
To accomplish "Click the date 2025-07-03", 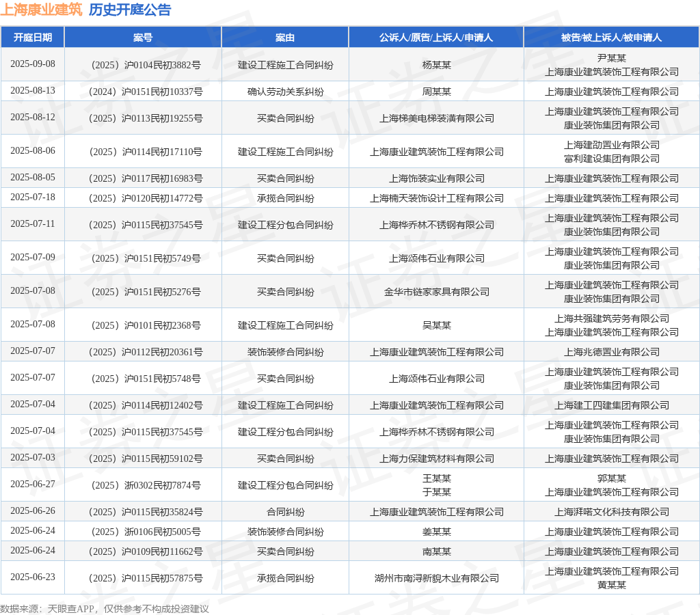I will click(x=33, y=457).
